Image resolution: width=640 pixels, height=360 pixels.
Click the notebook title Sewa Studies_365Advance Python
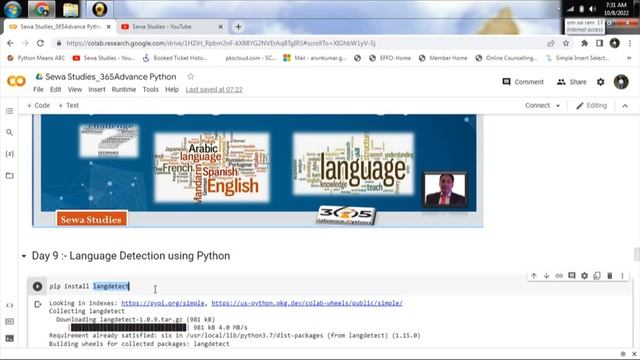coord(111,77)
